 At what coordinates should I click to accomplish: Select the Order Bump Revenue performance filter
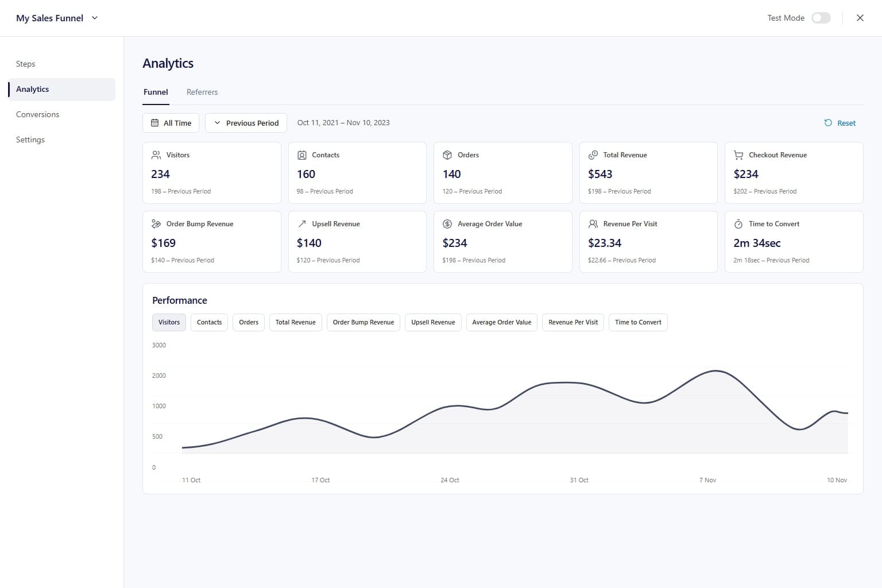pos(363,322)
